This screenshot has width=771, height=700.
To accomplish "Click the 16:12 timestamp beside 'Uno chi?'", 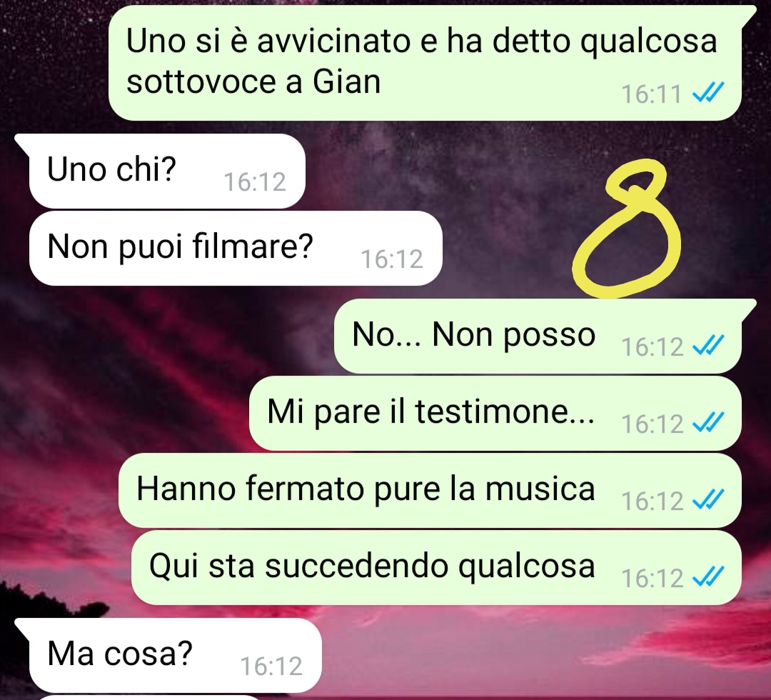I will [x=255, y=181].
